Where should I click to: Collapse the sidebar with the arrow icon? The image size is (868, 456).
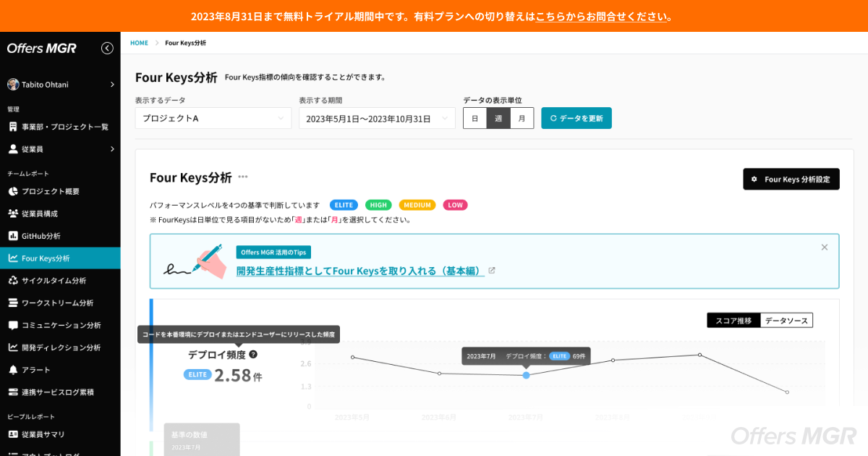coord(107,48)
